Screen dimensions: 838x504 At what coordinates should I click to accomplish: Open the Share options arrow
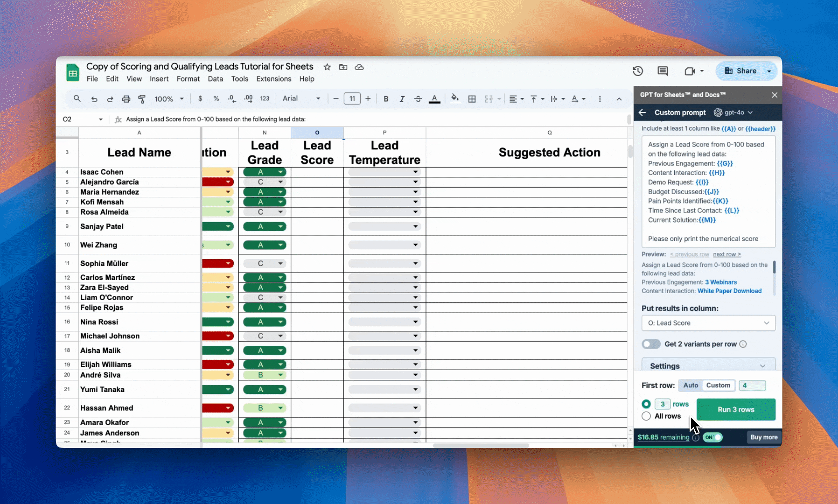pyautogui.click(x=769, y=71)
